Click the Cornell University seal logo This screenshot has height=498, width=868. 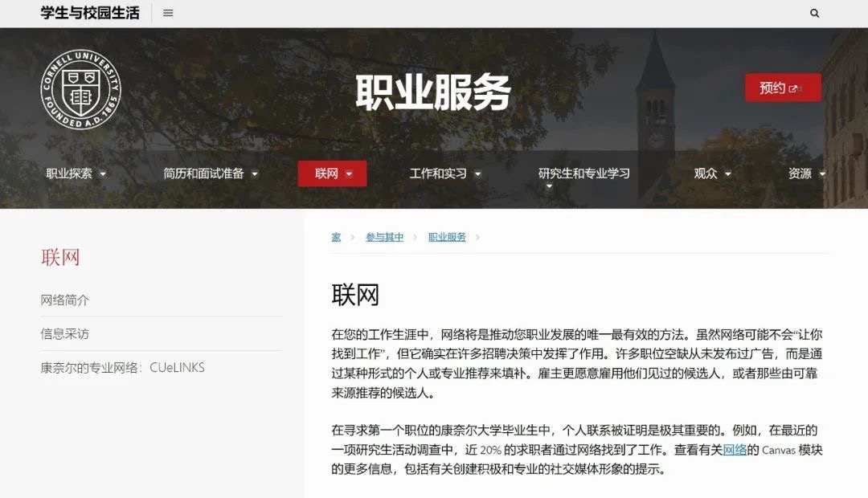click(81, 90)
